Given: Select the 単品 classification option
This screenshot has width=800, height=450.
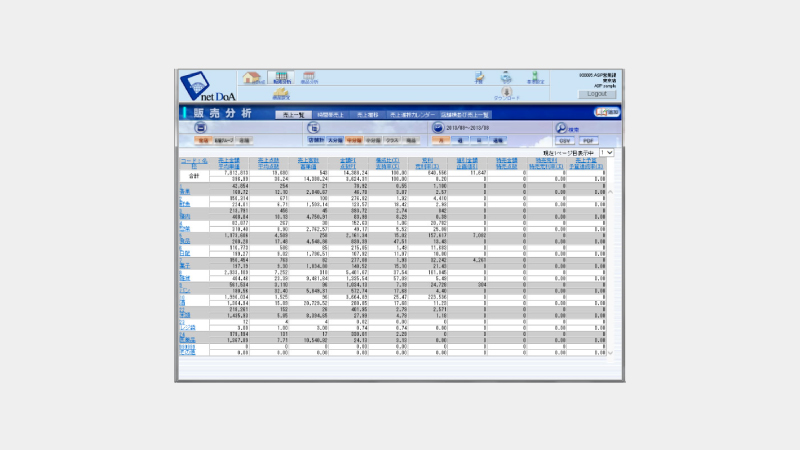Looking at the screenshot, I should click(410, 140).
